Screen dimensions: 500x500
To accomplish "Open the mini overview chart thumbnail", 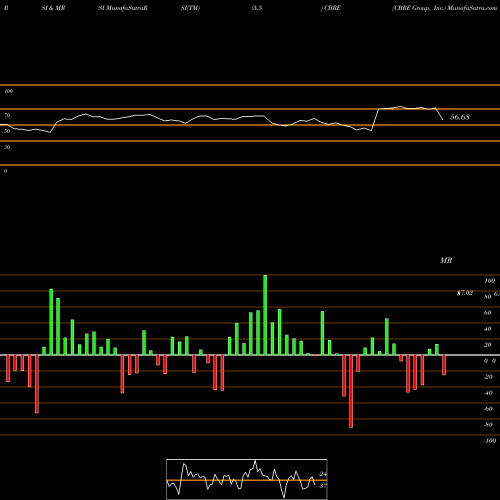I will pyautogui.click(x=247, y=479).
